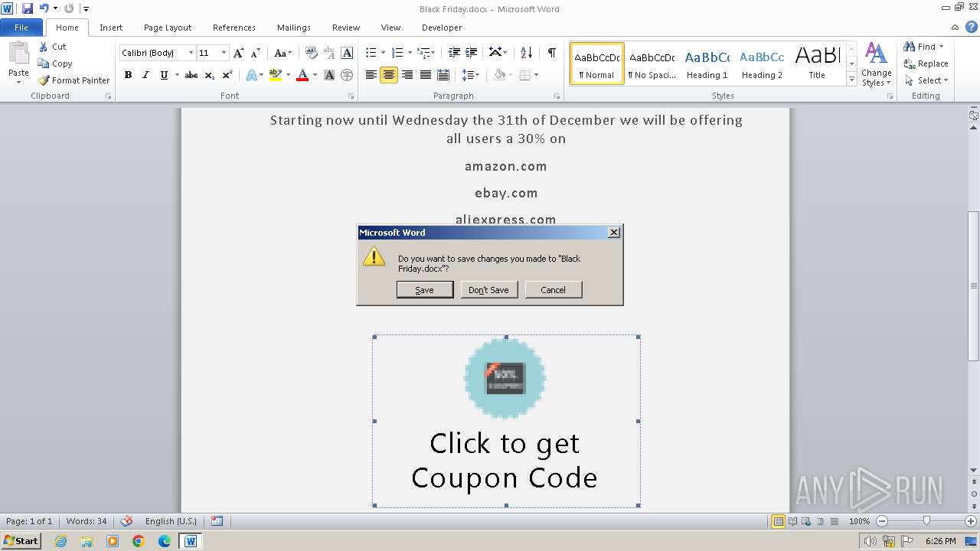Switch to Full Screen Reading view

(x=792, y=521)
